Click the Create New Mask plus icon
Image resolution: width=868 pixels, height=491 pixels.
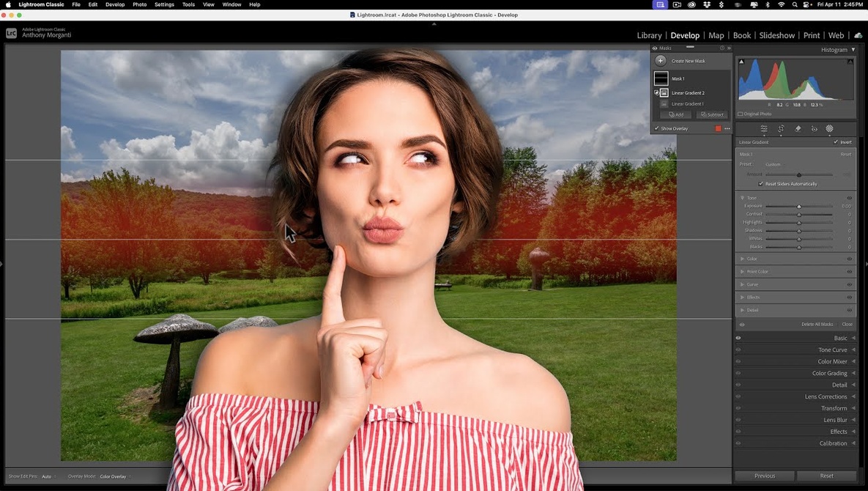click(x=661, y=61)
